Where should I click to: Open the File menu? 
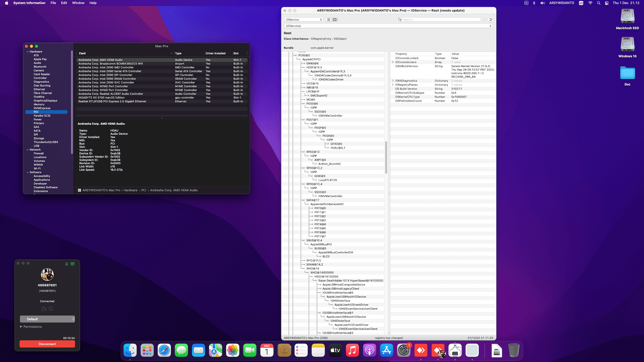pyautogui.click(x=53, y=3)
